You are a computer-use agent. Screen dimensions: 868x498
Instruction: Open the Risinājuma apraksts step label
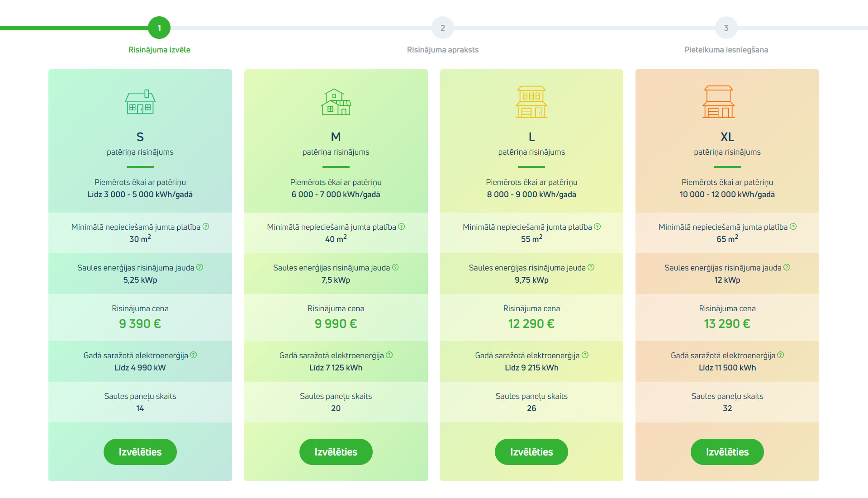(443, 50)
